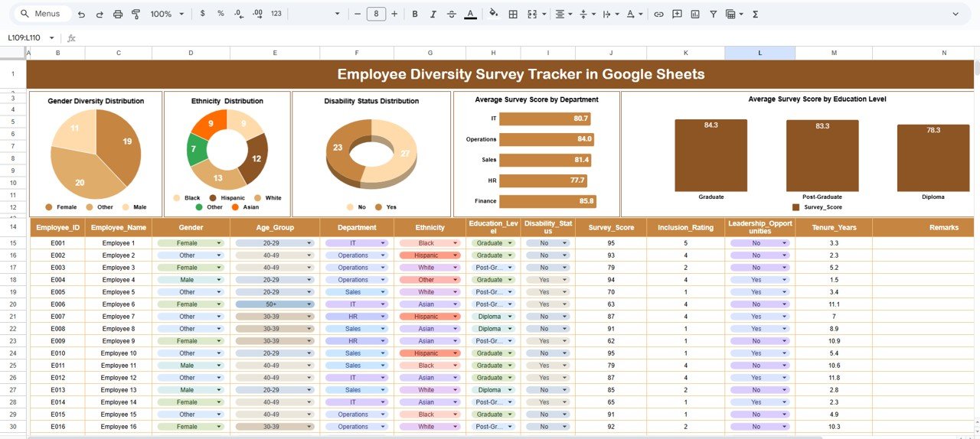This screenshot has width=980, height=439.
Task: Toggle bold formatting
Action: [x=415, y=14]
